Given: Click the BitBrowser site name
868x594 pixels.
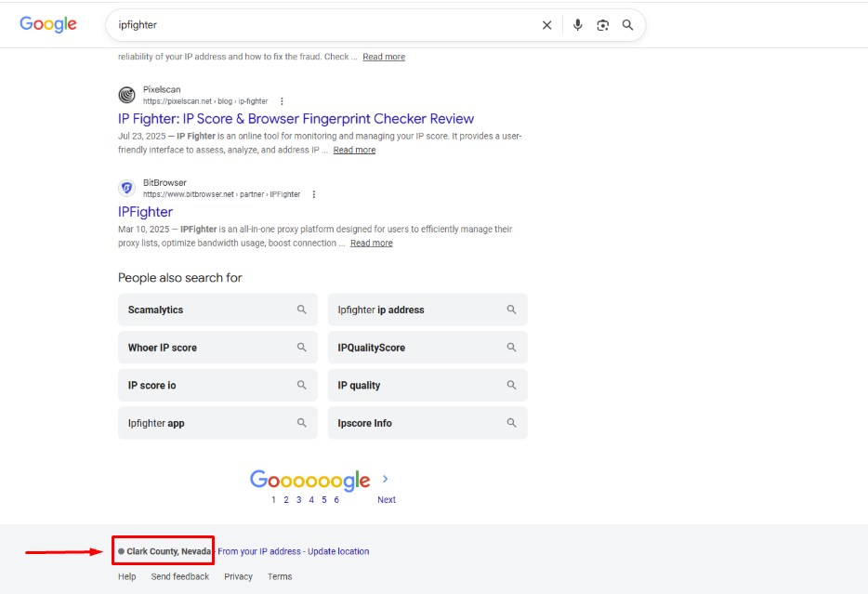Looking at the screenshot, I should click(x=164, y=182).
